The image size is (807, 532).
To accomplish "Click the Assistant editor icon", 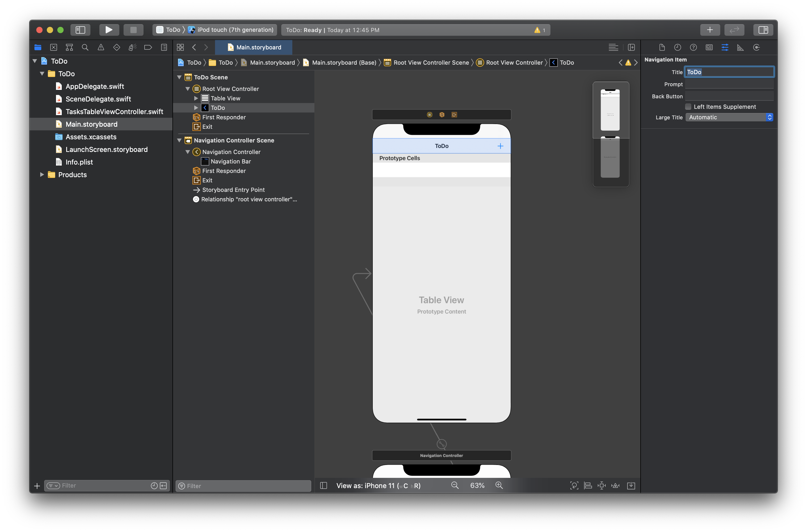I will point(631,47).
